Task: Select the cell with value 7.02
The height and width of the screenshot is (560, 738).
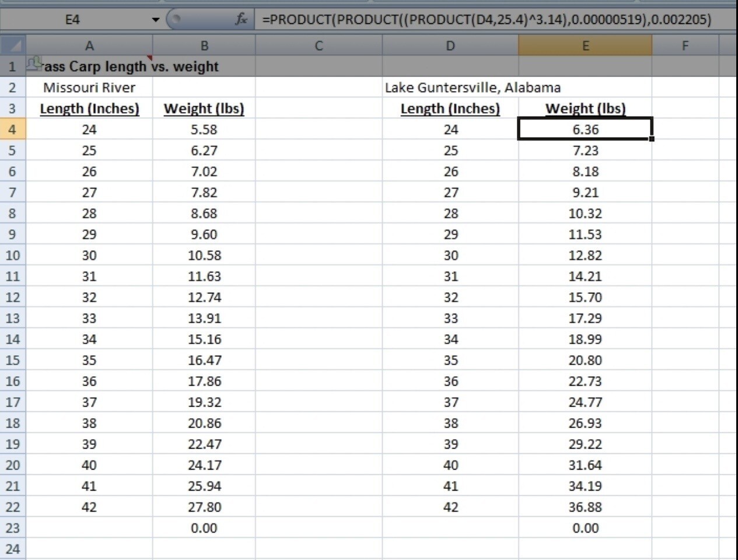Action: [204, 171]
